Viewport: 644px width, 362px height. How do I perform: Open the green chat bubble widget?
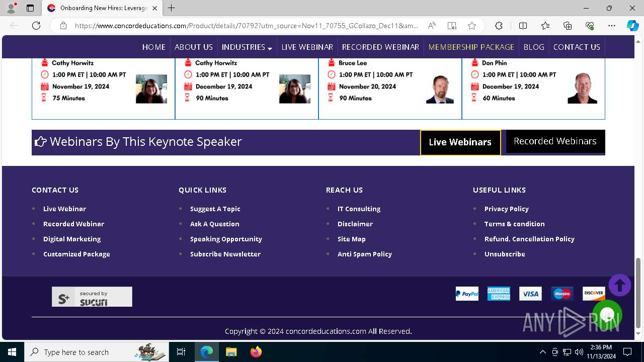coord(607,315)
